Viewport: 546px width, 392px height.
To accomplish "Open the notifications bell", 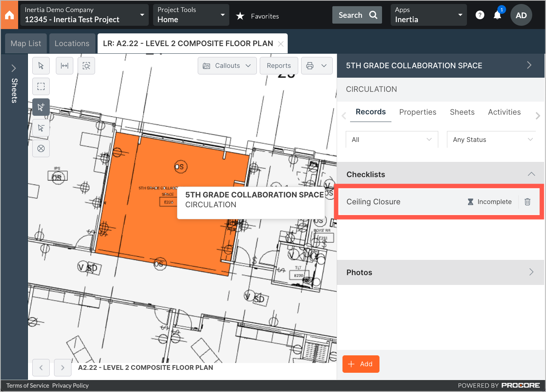I will point(497,15).
